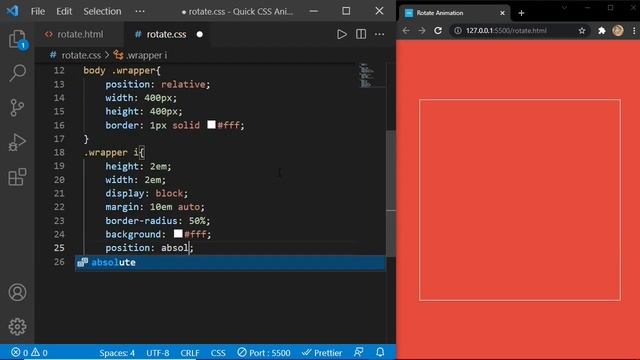This screenshot has height=360, width=640.
Task: Switch to the rotate.html tab
Action: click(x=80, y=34)
